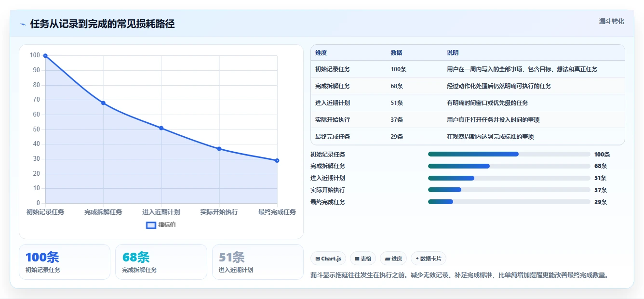Select the 进入近期计划 table row name
This screenshot has width=644, height=299.
[x=333, y=103]
